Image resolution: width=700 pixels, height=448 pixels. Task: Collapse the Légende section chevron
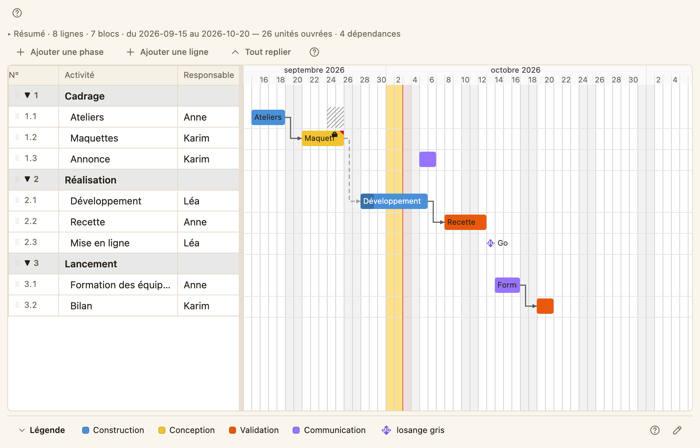[22, 430]
